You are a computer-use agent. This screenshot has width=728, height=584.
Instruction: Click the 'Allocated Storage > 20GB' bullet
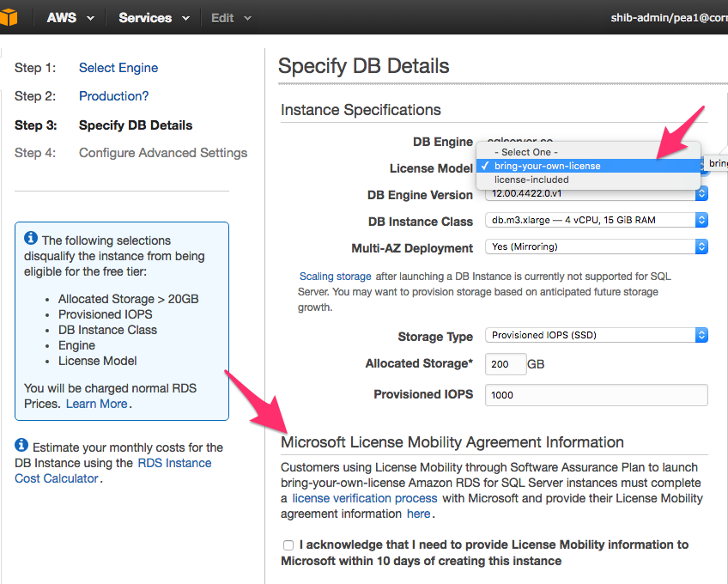point(128,299)
